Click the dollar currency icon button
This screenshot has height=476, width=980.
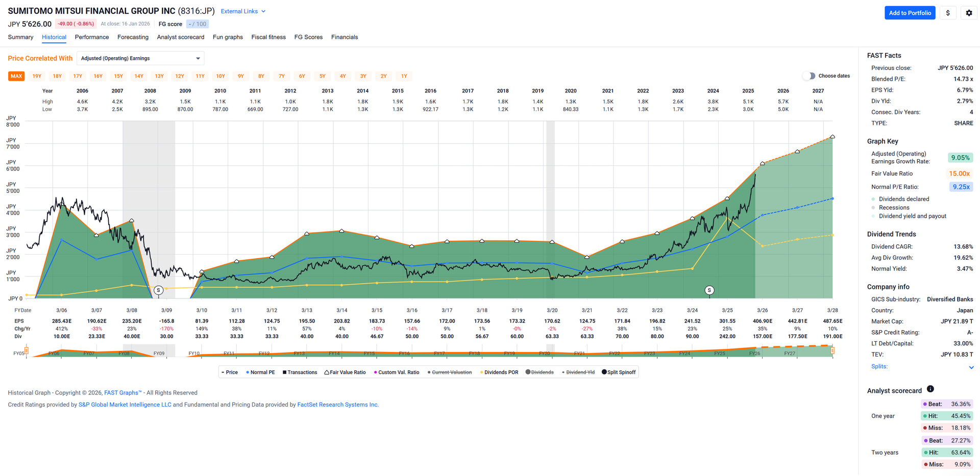tap(948, 13)
